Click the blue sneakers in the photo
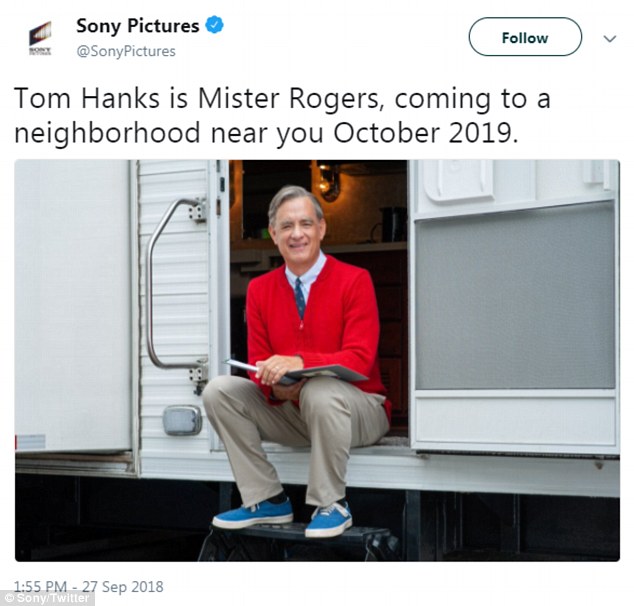Screen dimensions: 634x606 [283, 517]
